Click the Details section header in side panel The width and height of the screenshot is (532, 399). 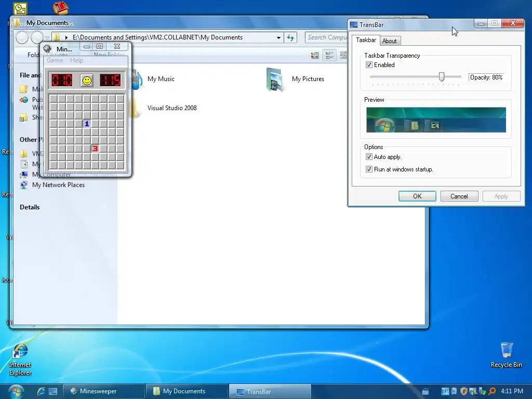click(x=30, y=207)
